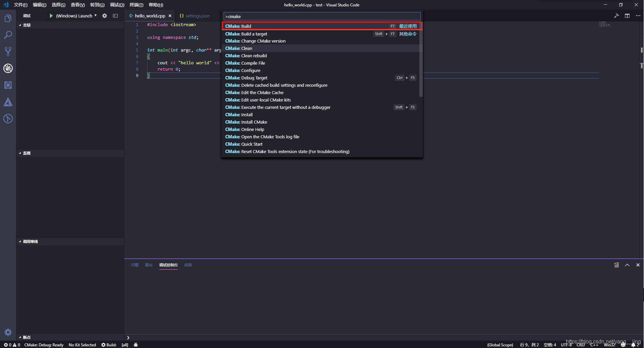This screenshot has width=644, height=348.
Task: Open the 编辑(E) menu
Action: [x=40, y=5]
